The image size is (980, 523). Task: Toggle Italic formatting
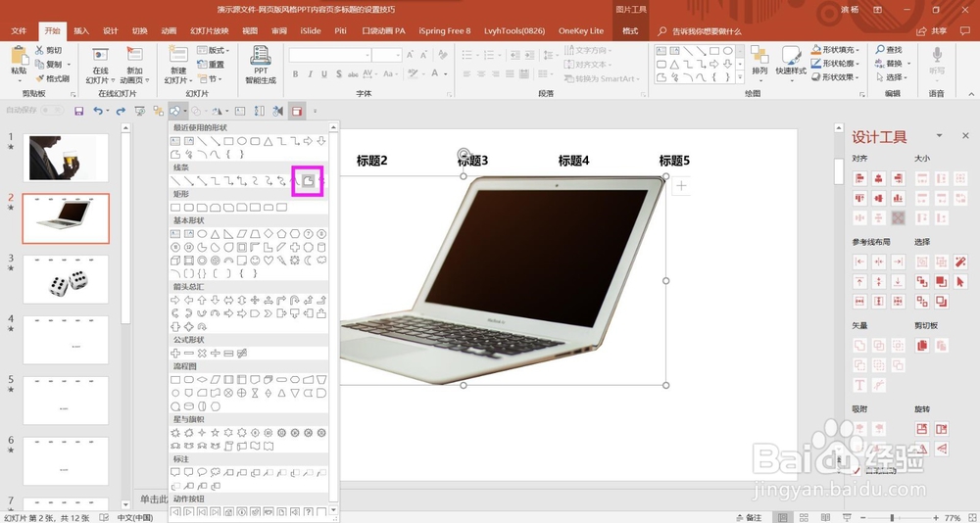[x=310, y=73]
